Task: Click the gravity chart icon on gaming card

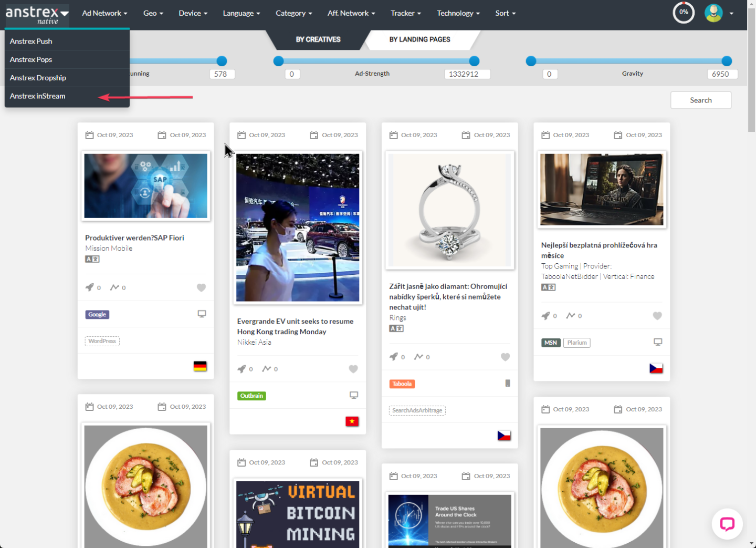Action: [570, 316]
